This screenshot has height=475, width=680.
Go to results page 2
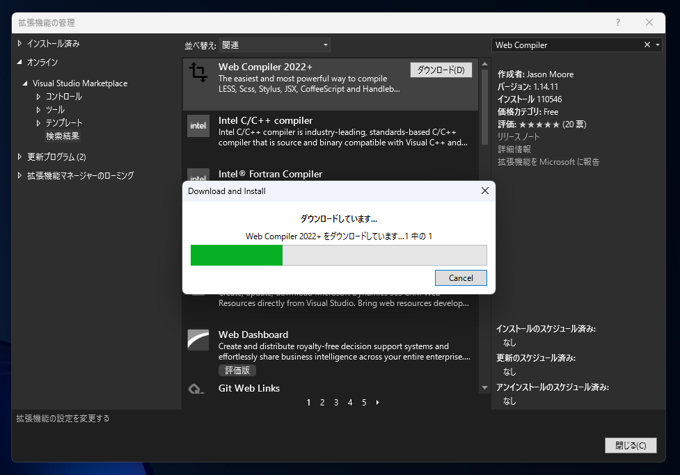(x=322, y=403)
